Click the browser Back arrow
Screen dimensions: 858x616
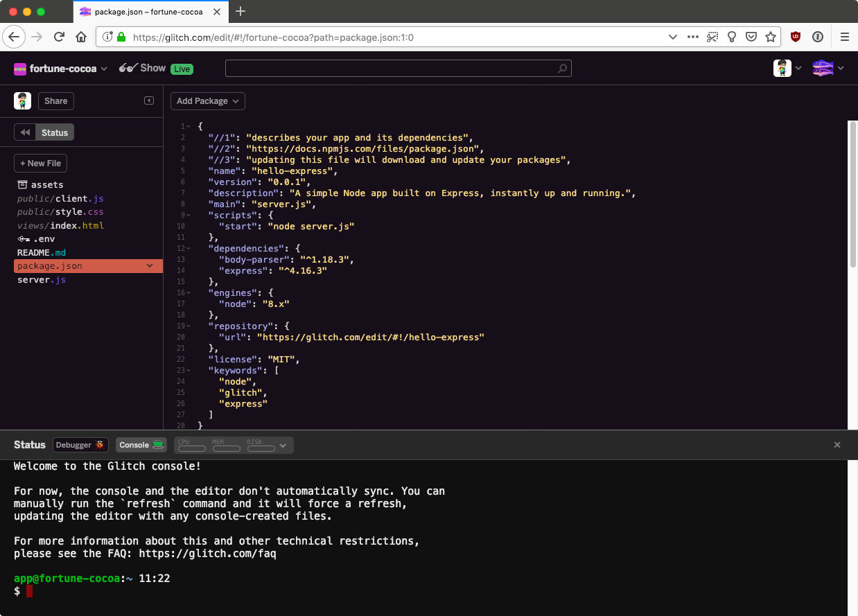pyautogui.click(x=14, y=37)
